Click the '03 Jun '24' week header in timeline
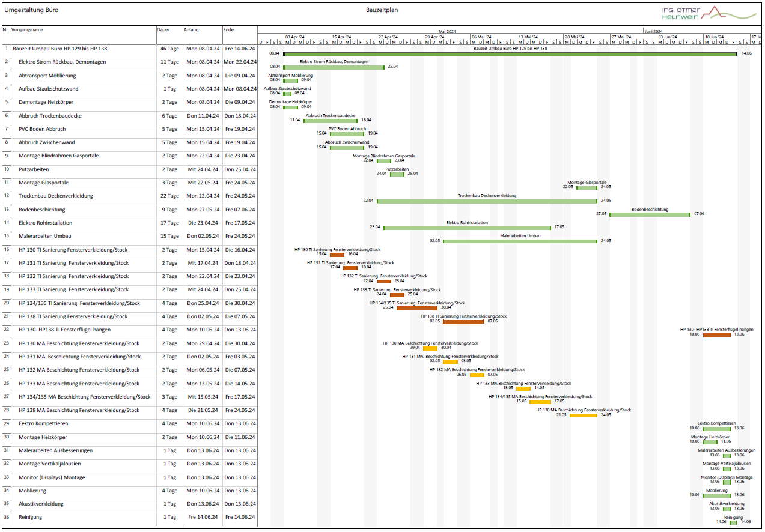This screenshot has width=765, height=532. click(668, 36)
